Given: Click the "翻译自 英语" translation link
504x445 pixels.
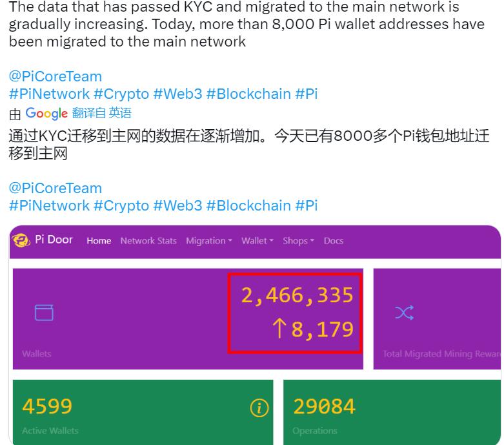Looking at the screenshot, I should point(102,114).
